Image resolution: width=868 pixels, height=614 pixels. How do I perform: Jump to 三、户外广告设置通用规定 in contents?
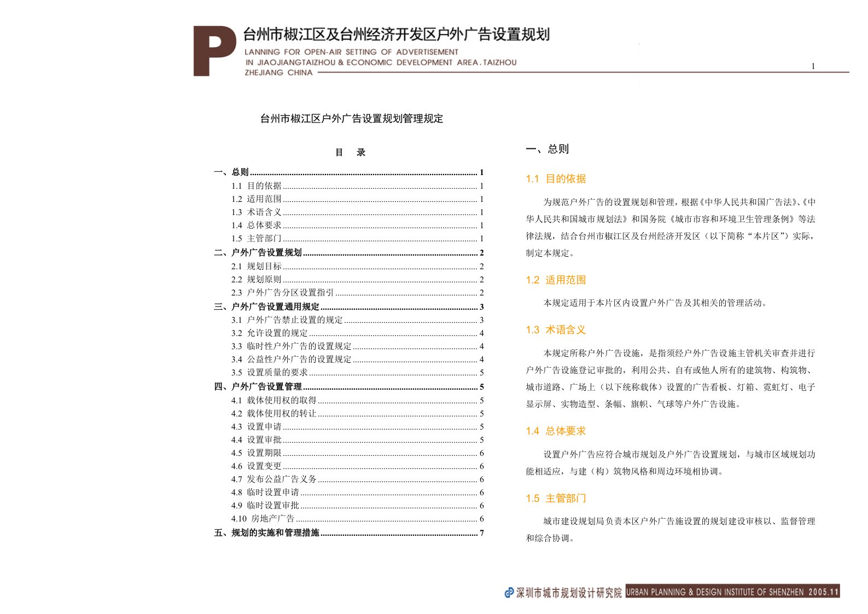349,307
